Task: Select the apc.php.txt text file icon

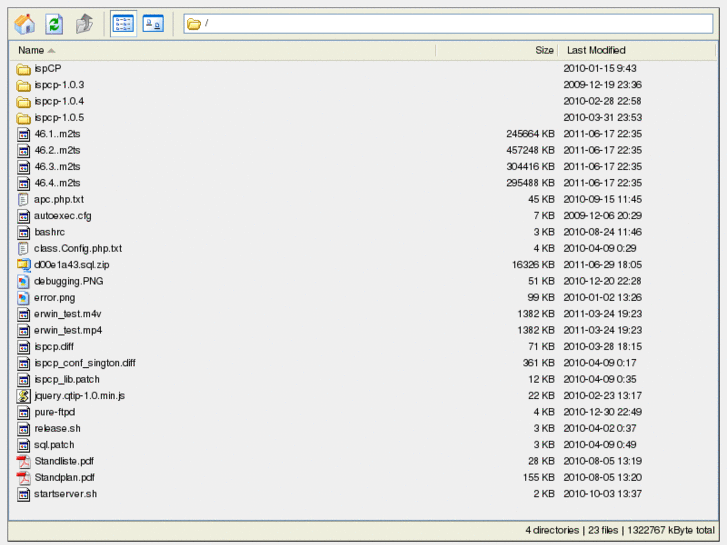Action: (x=24, y=199)
